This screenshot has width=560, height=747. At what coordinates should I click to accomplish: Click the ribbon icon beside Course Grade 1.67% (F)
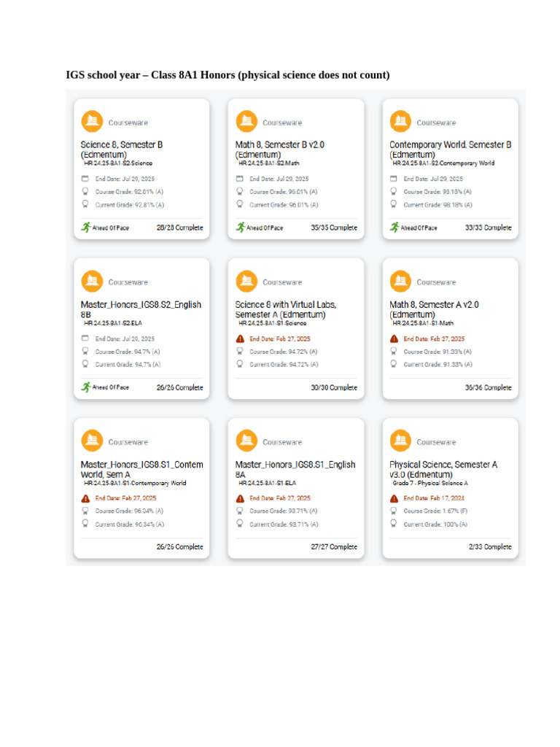click(393, 510)
